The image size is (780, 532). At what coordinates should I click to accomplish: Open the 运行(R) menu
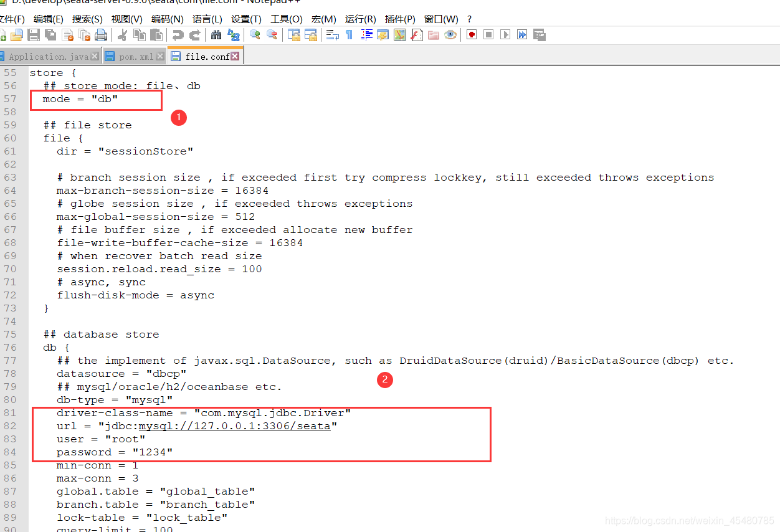coord(361,19)
